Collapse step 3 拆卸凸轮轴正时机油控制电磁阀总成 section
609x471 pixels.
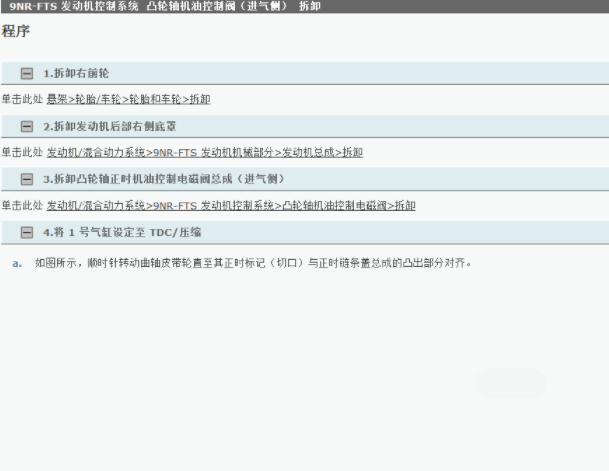coord(27,179)
